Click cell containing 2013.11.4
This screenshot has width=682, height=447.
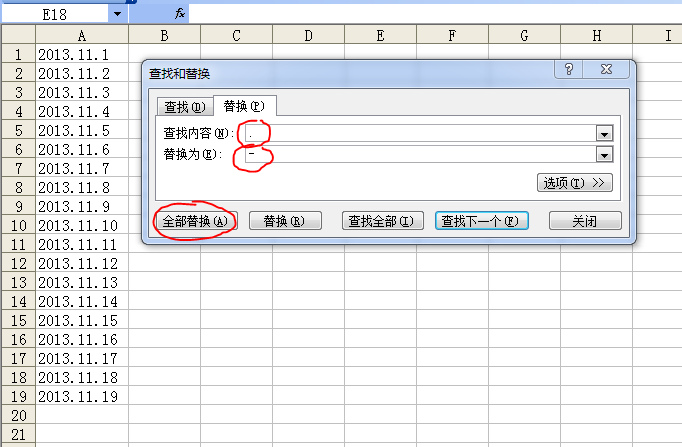[82, 111]
